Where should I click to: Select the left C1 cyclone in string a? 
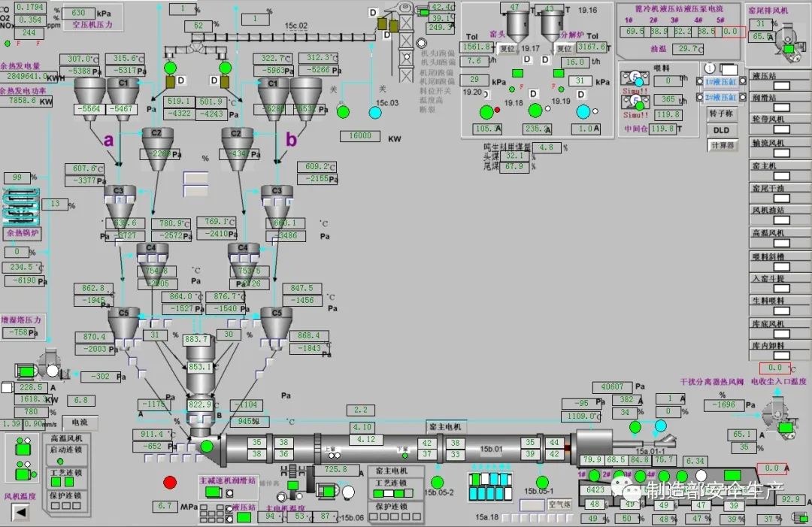tap(89, 98)
